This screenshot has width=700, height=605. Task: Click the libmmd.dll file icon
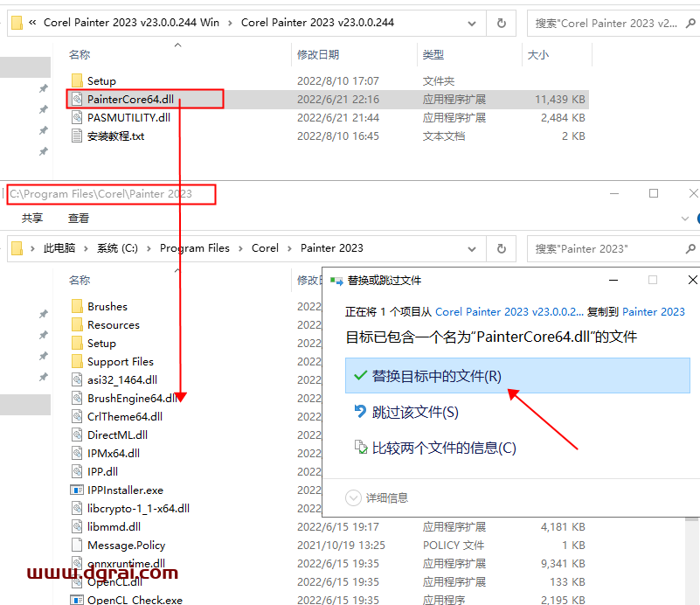[x=77, y=526]
